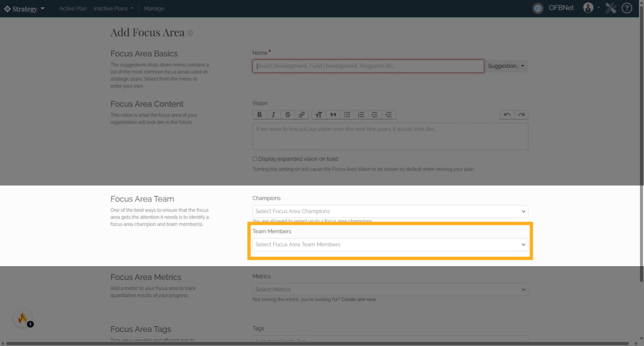644x346 pixels.
Task: Click the Focus Area Basics heading
Action: (144, 54)
